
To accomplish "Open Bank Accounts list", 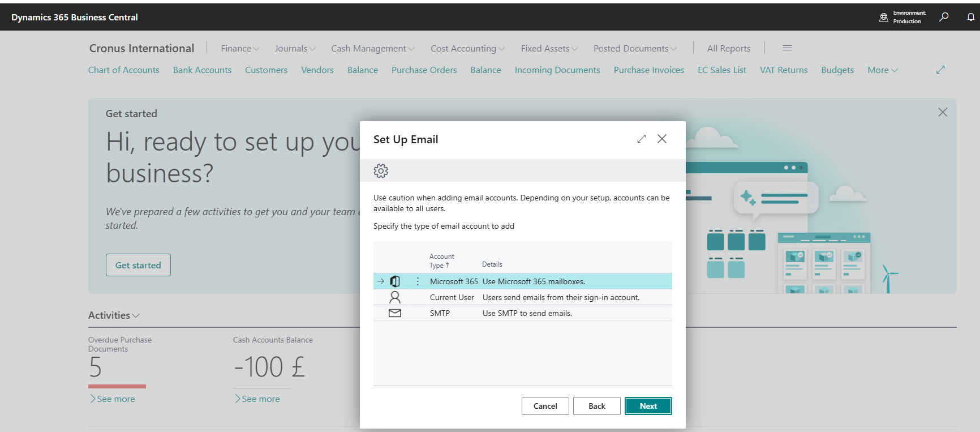I will tap(202, 70).
